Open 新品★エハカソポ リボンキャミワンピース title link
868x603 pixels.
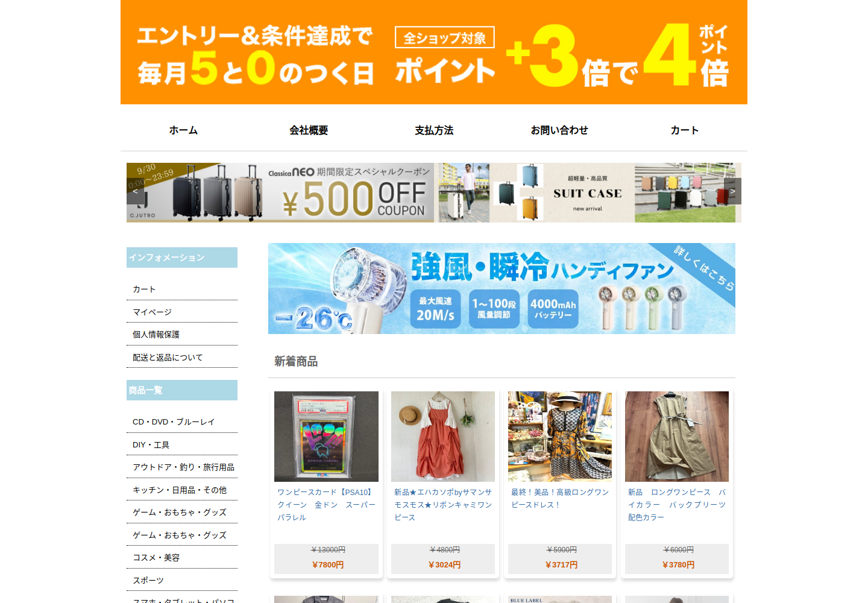tap(443, 505)
